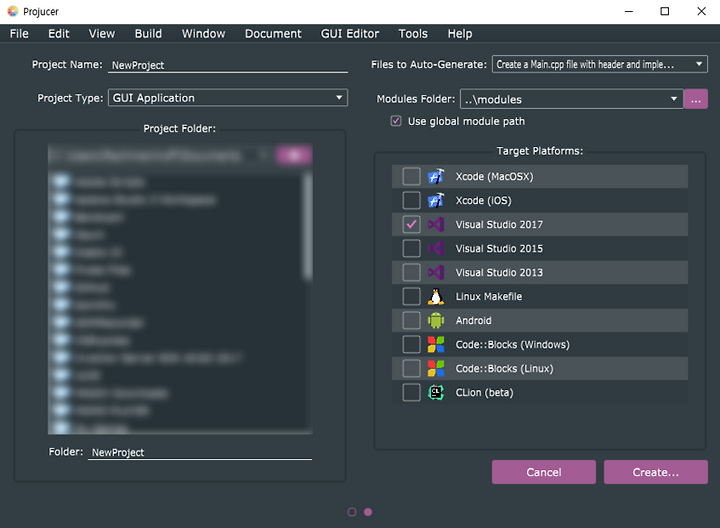
Task: Check the Code::Blocks (Windows) checkbox
Action: pyautogui.click(x=411, y=344)
